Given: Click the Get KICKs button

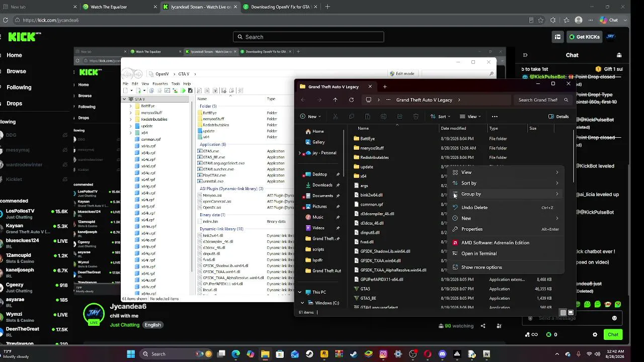Looking at the screenshot, I should pyautogui.click(x=585, y=37).
